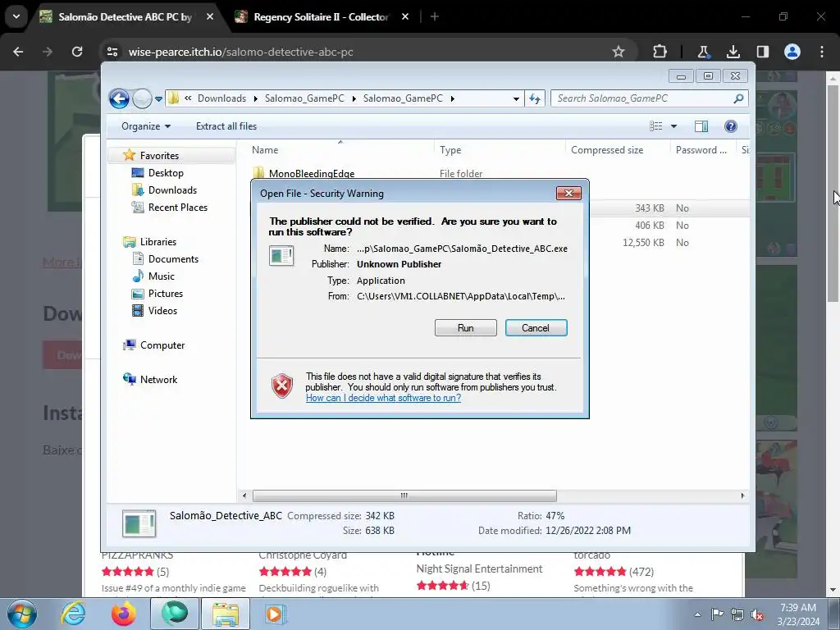Close the Open File Security Warning dialog
840x630 pixels.
[568, 194]
